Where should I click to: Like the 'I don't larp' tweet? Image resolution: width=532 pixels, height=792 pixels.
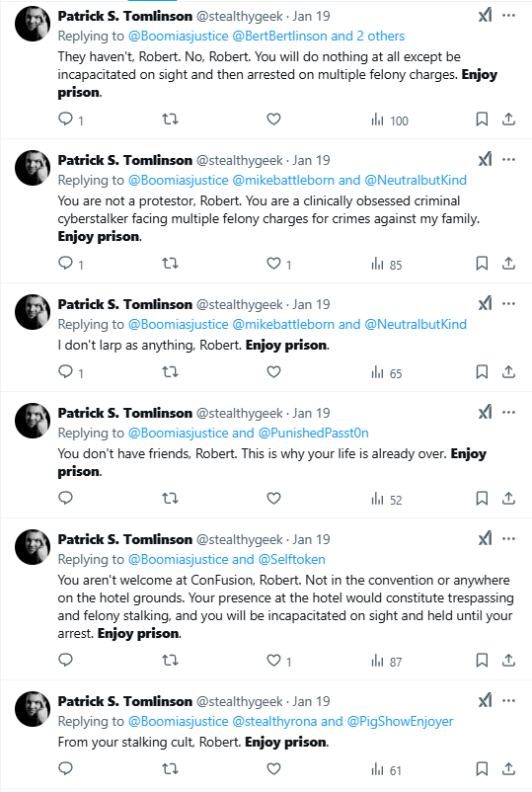pos(273,372)
